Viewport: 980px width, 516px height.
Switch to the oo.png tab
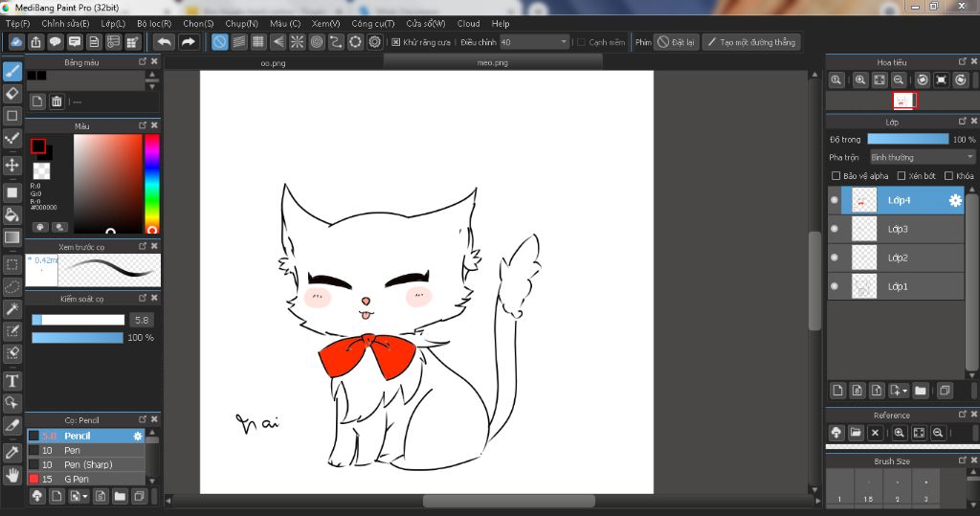coord(273,62)
